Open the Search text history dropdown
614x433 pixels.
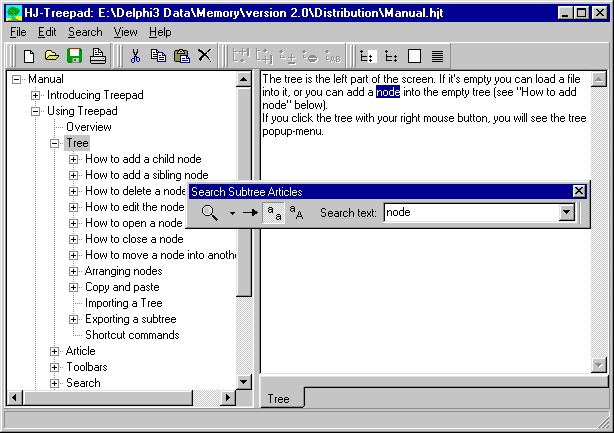click(566, 213)
